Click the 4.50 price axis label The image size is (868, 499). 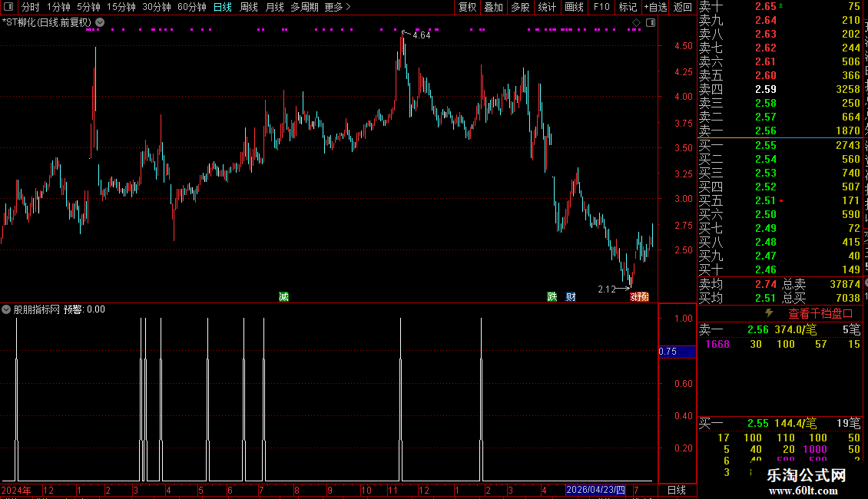[x=683, y=46]
